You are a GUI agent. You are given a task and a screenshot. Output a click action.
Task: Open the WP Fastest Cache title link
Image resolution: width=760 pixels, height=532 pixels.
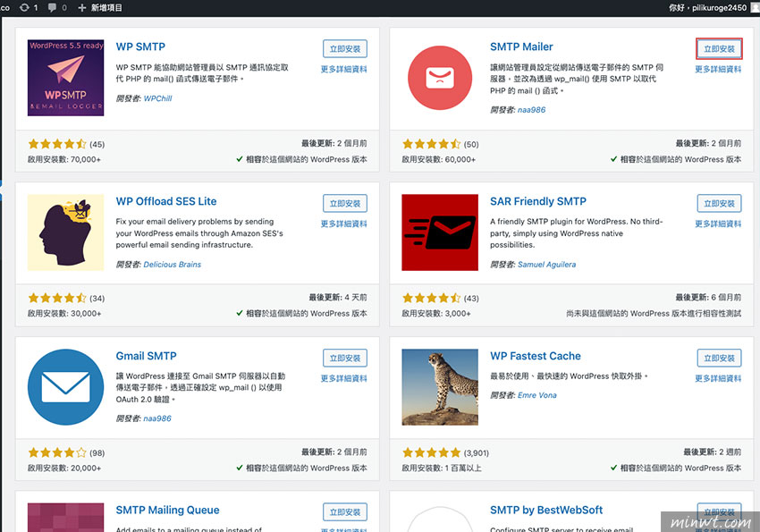[x=535, y=356]
